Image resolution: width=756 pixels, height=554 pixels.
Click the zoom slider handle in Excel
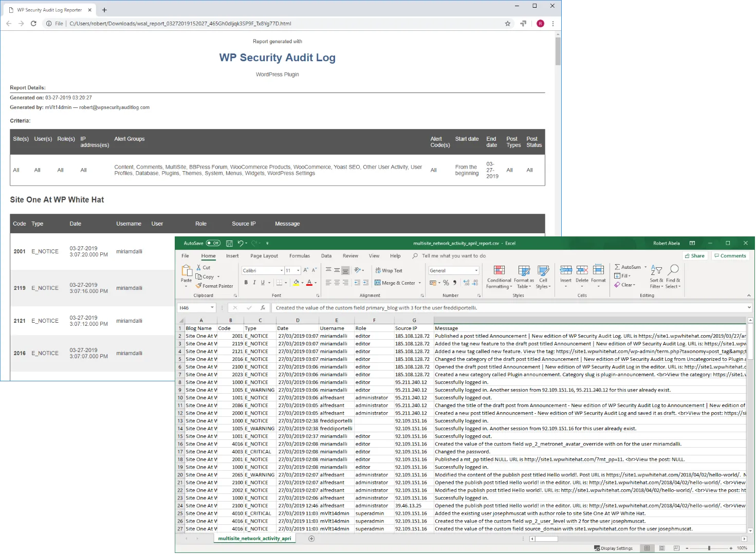pyautogui.click(x=709, y=548)
